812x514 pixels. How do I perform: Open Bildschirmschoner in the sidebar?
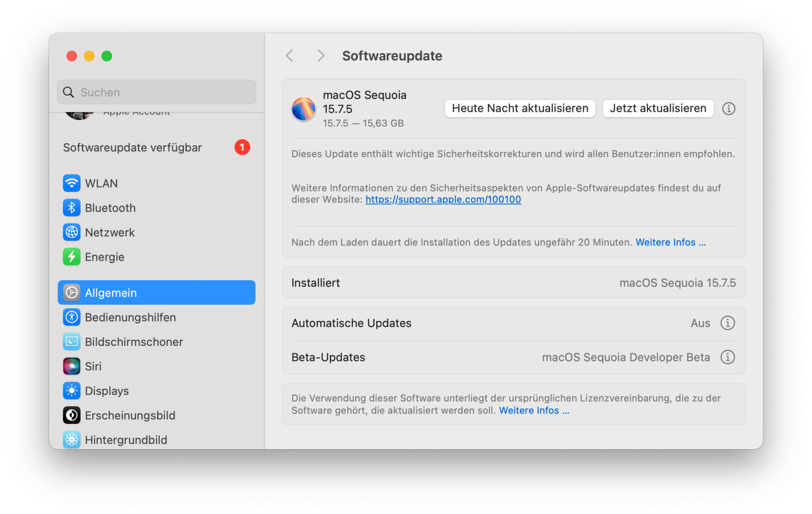(x=134, y=342)
